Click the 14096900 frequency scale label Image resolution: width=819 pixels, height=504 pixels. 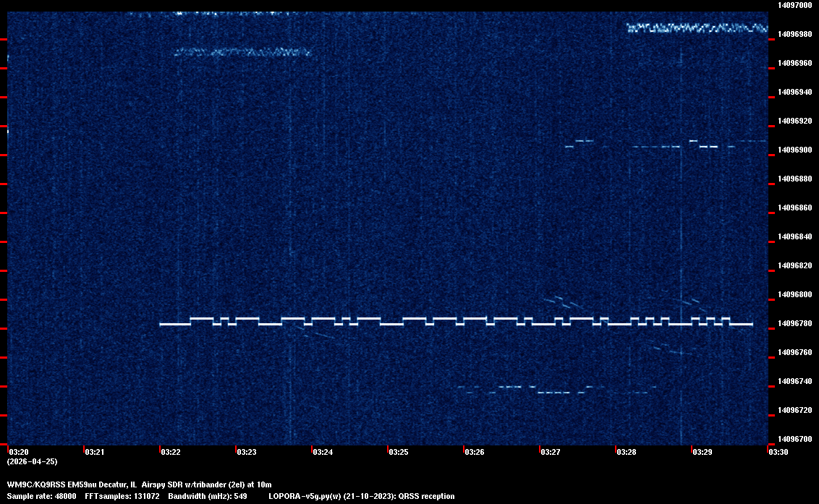pos(794,150)
